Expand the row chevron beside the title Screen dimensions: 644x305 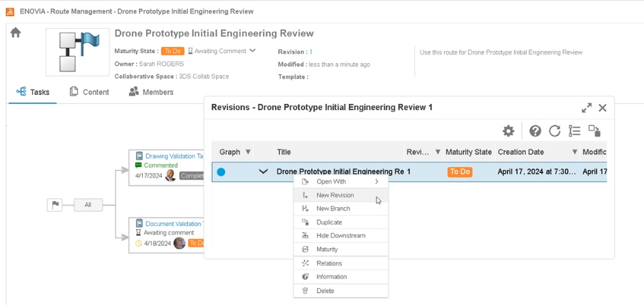pyautogui.click(x=264, y=172)
